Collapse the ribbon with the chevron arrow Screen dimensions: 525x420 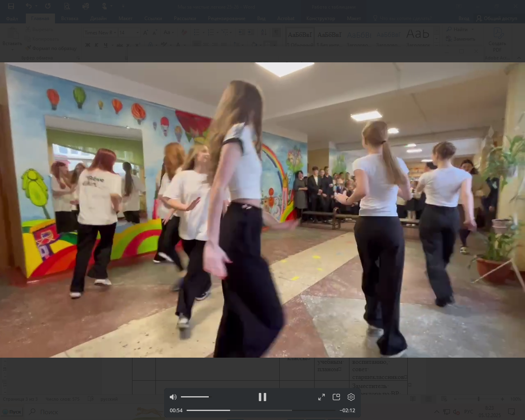click(519, 58)
